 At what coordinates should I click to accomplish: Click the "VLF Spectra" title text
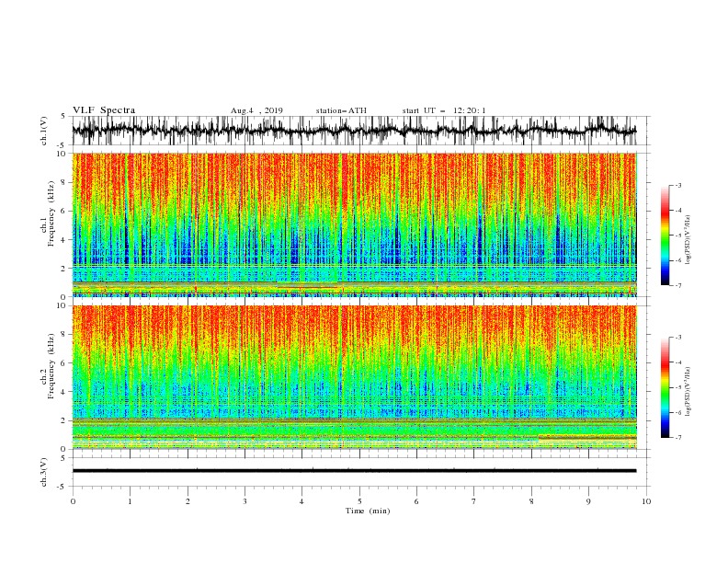[104, 110]
